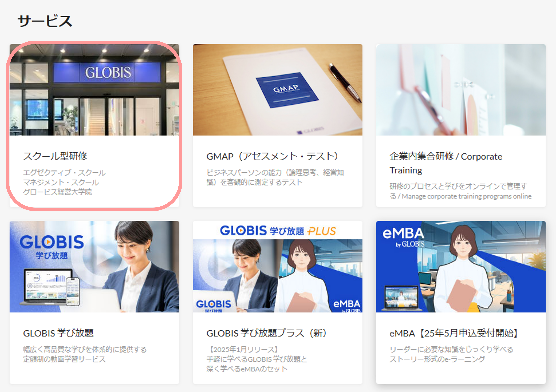Click text グロービス経営大学院
556x392 pixels.
(57, 192)
